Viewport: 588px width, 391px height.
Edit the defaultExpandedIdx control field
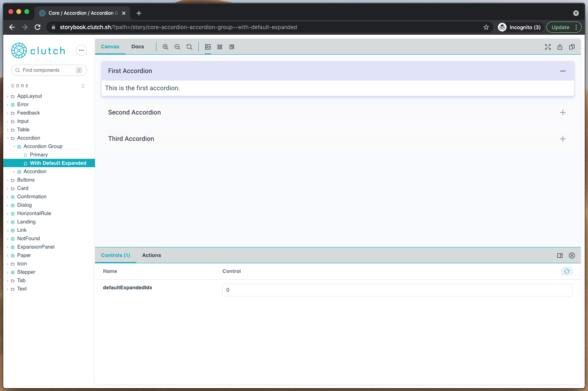point(397,290)
